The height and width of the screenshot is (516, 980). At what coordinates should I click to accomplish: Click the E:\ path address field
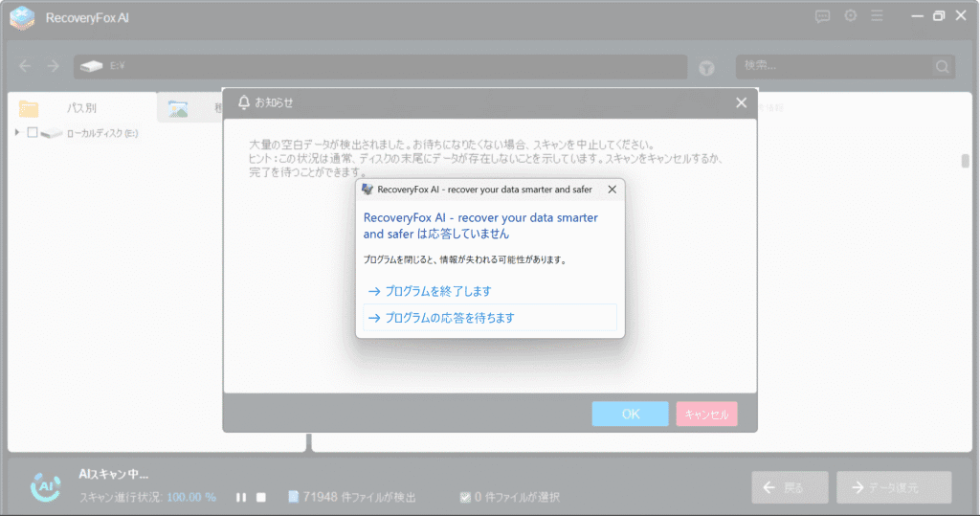tap(380, 66)
